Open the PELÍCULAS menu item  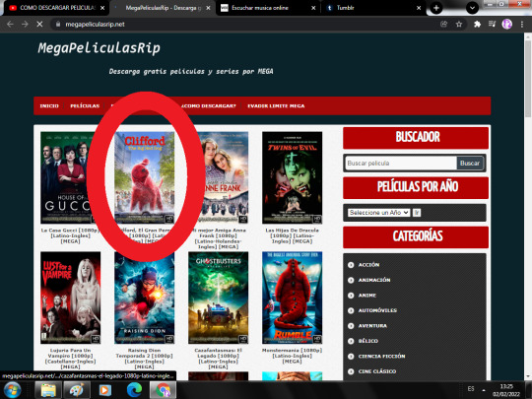[85, 105]
